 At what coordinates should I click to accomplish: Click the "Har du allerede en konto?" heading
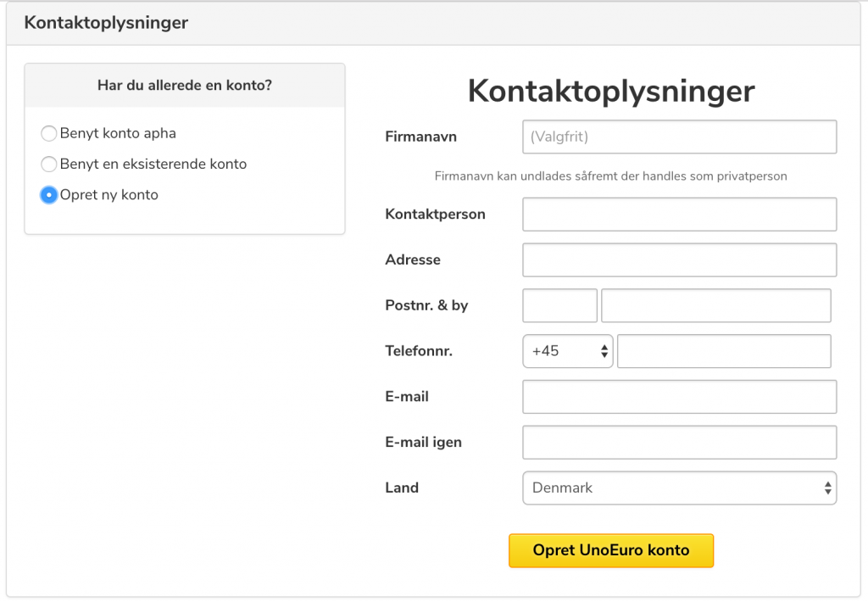[185, 86]
